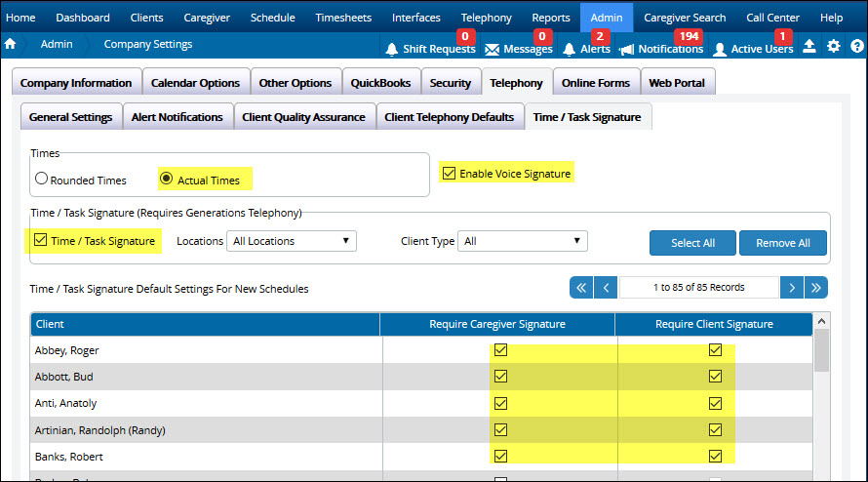
Task: Click Require Client Signature column header
Action: point(714,324)
